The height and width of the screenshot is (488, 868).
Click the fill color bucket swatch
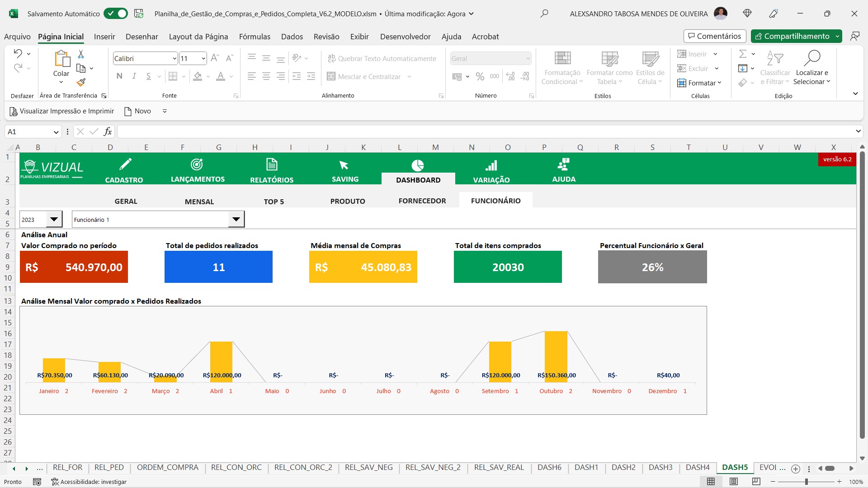pyautogui.click(x=198, y=76)
